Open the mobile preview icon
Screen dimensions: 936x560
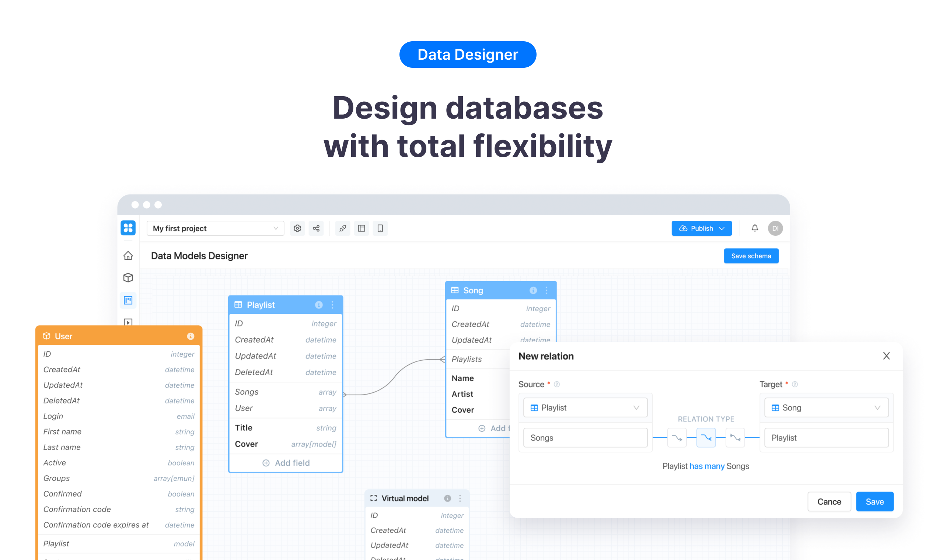click(380, 228)
